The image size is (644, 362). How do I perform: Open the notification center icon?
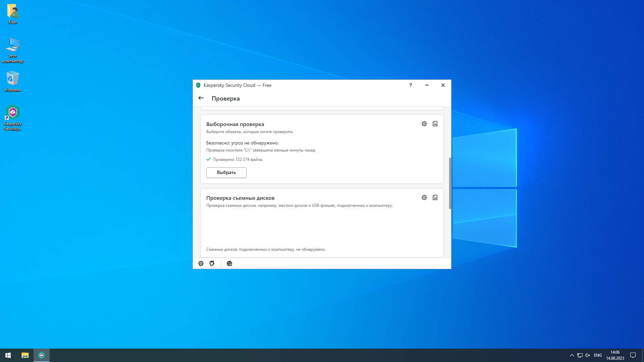point(633,355)
